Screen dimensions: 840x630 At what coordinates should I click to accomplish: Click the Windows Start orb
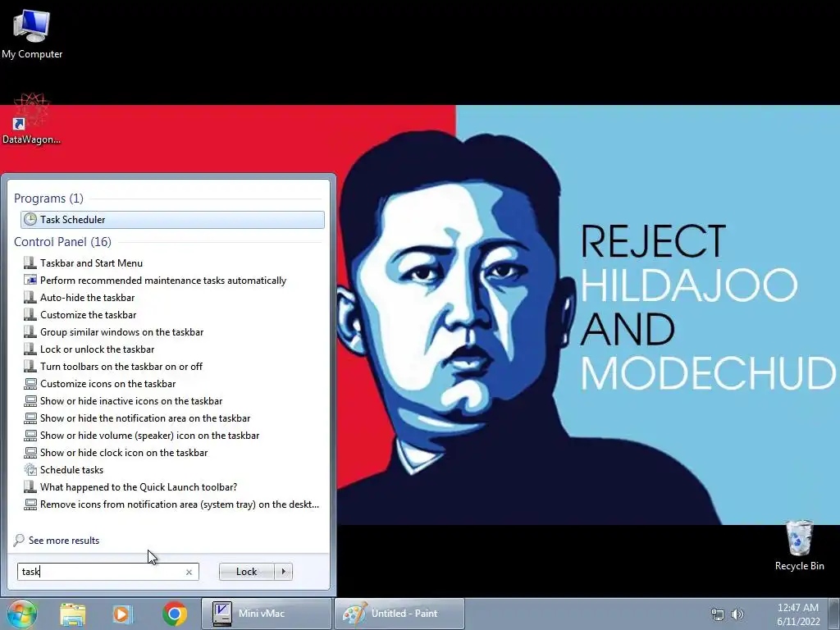click(x=22, y=614)
